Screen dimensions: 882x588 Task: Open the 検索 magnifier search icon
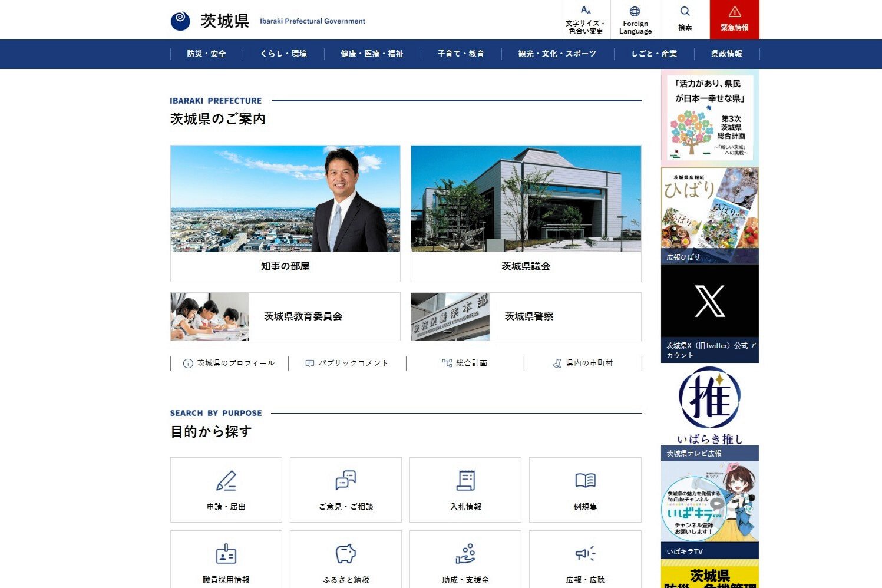[685, 11]
